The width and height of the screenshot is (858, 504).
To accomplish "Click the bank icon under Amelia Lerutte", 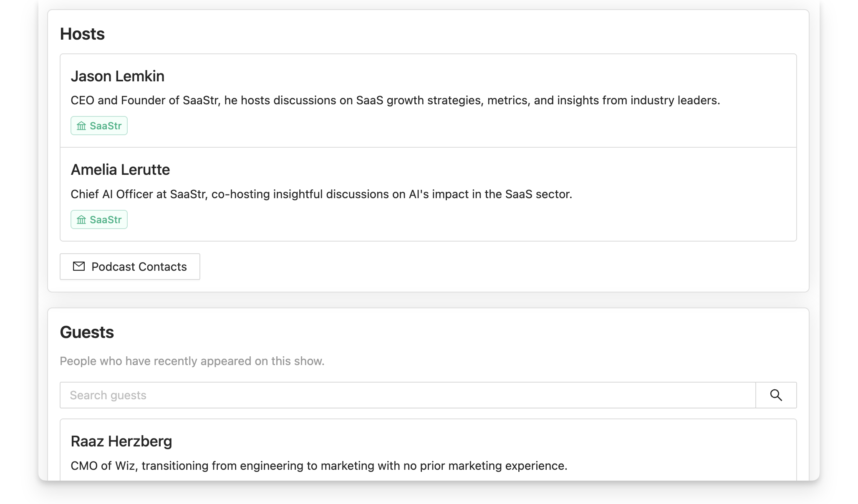I will point(81,220).
